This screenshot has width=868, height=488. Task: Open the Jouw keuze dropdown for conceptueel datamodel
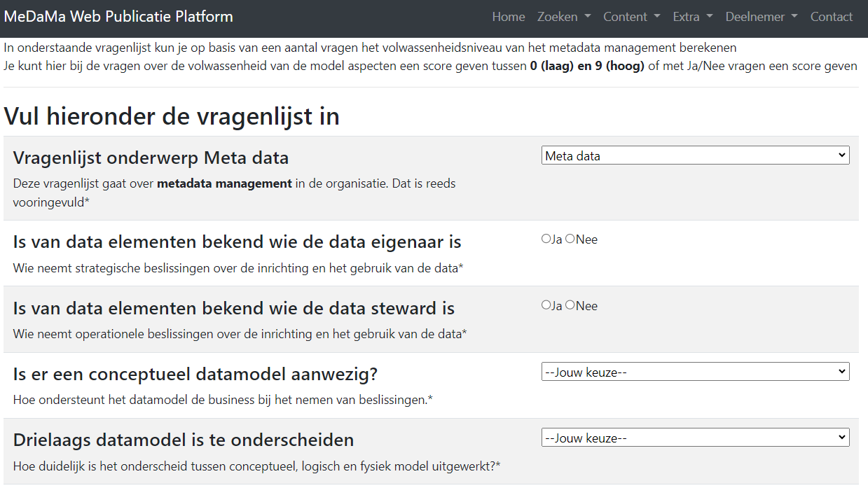695,371
